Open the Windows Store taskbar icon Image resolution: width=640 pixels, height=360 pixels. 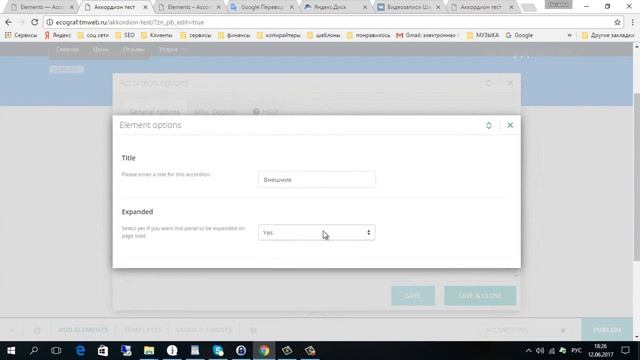(103, 350)
